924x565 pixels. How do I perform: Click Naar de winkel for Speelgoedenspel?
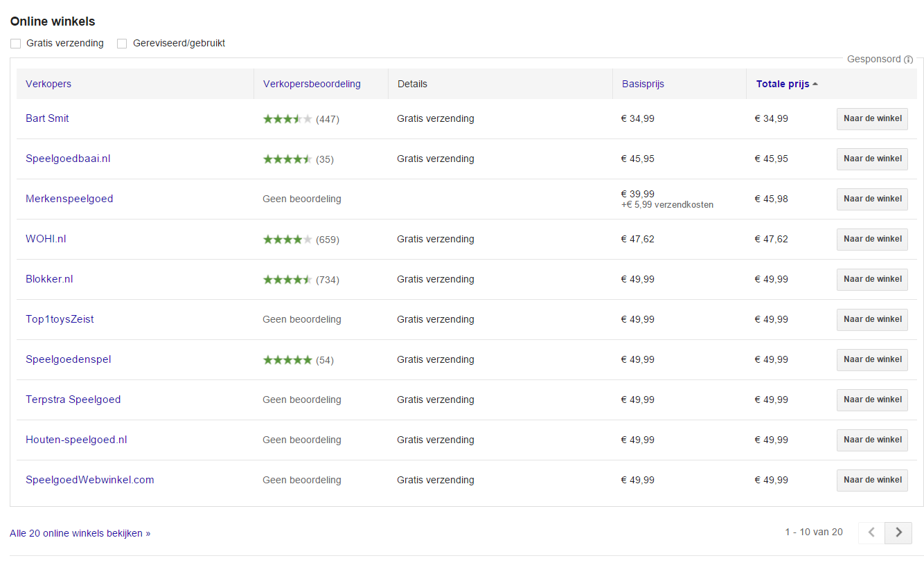pyautogui.click(x=872, y=359)
